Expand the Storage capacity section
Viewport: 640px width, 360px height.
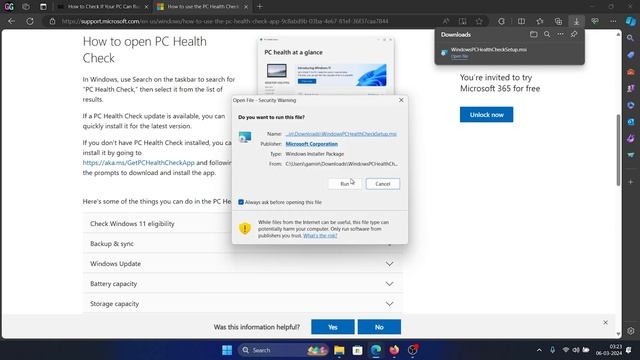coord(243,304)
